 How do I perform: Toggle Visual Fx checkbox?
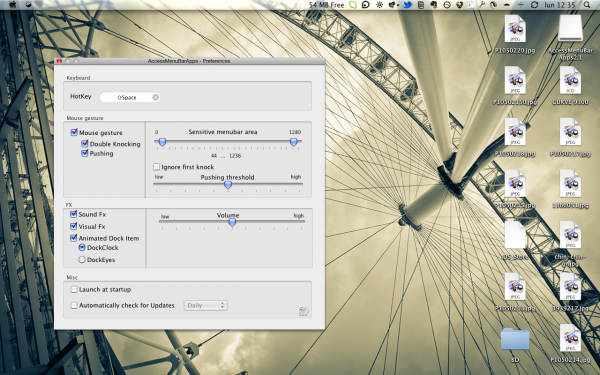click(x=73, y=226)
